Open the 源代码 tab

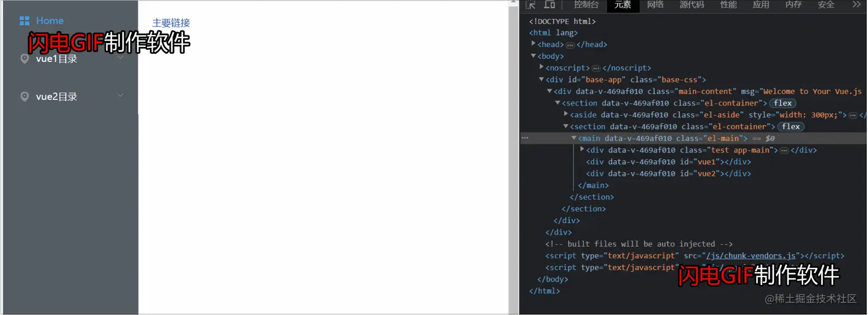pyautogui.click(x=692, y=5)
